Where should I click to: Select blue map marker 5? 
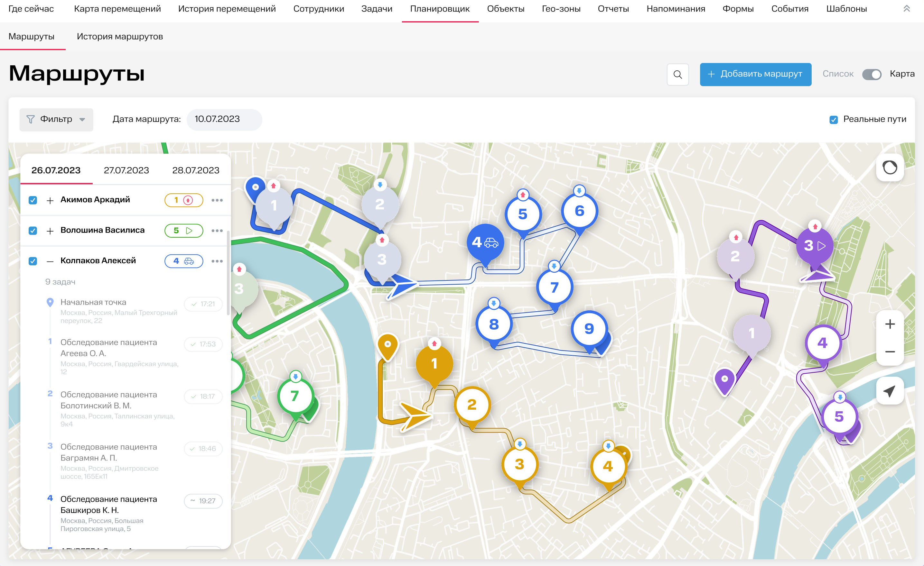click(x=523, y=215)
